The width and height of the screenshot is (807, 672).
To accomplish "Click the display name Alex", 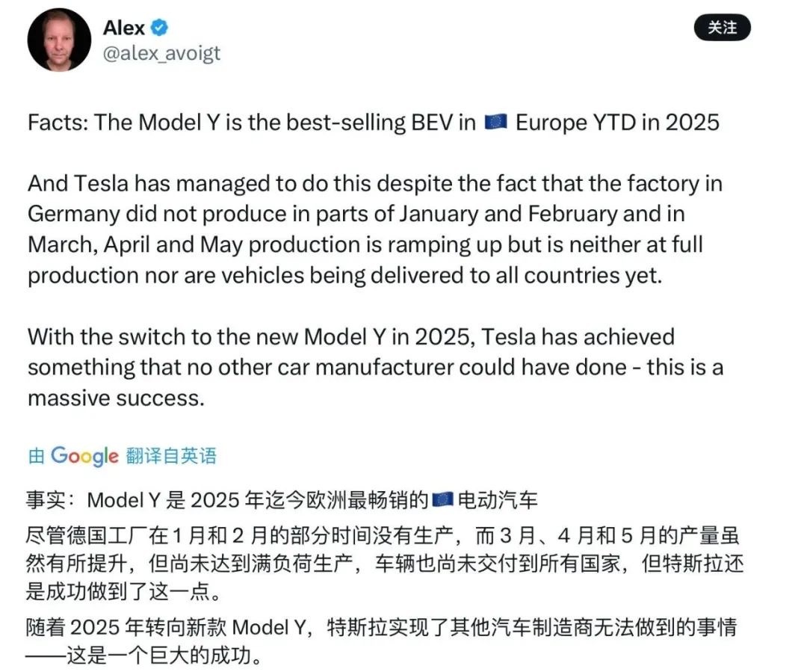I will click(123, 28).
